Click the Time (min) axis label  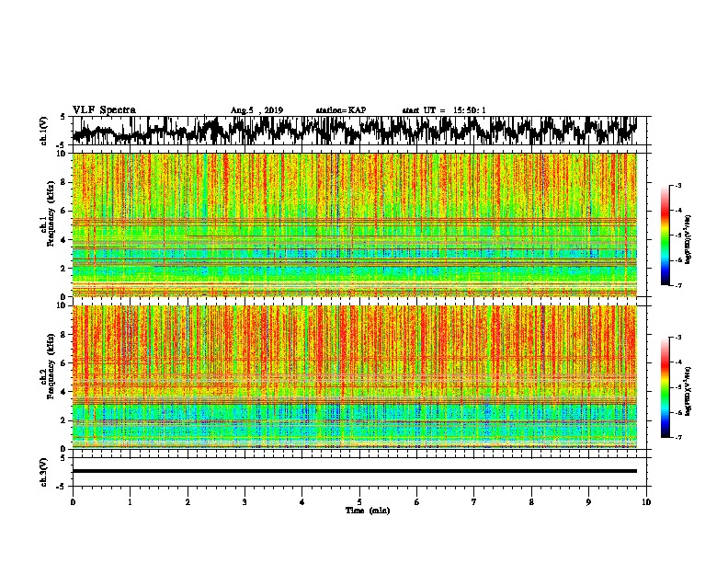tap(368, 511)
